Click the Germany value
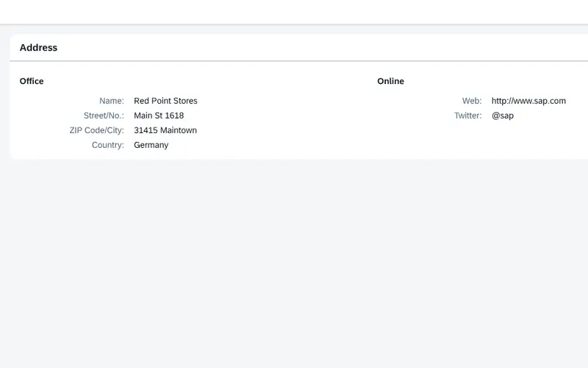 pos(151,145)
